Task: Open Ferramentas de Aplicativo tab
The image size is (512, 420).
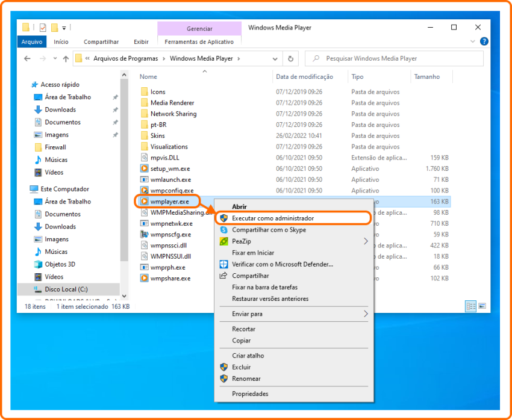Action: tap(199, 42)
